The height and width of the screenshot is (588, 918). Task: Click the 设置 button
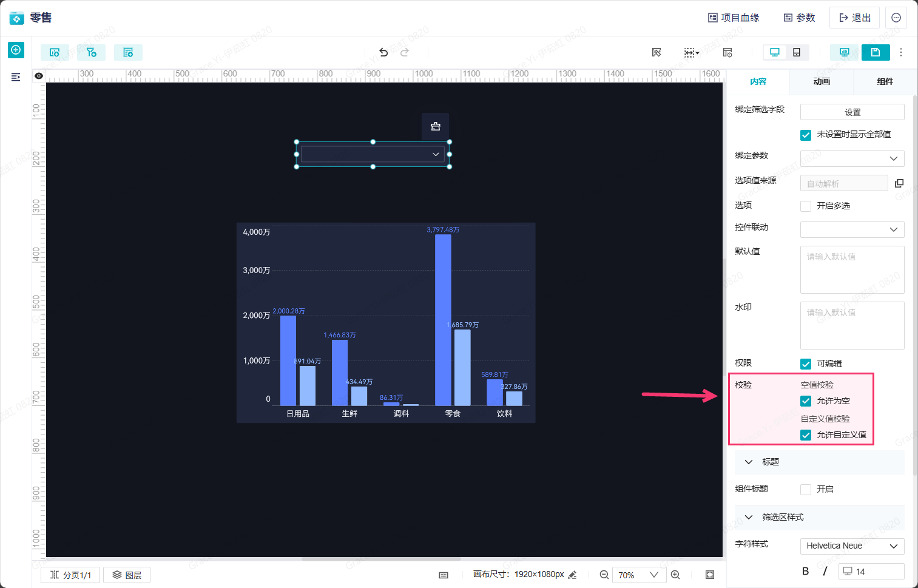click(x=852, y=112)
